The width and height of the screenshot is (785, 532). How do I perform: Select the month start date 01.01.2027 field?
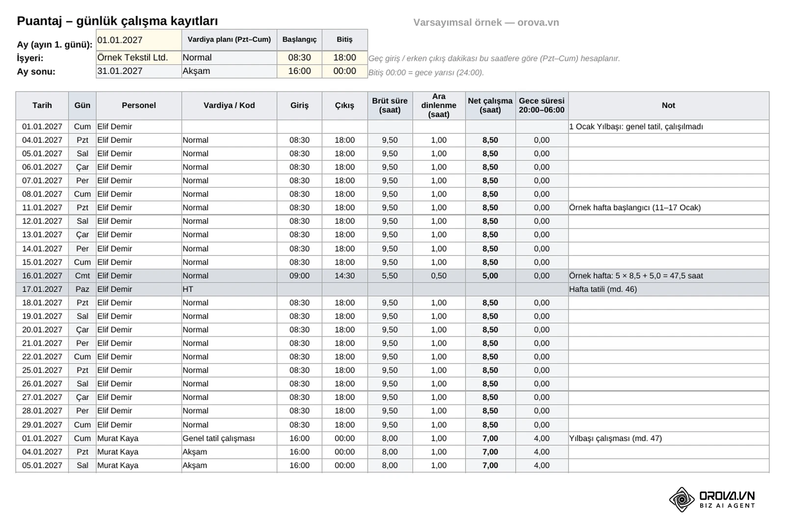[x=139, y=40]
